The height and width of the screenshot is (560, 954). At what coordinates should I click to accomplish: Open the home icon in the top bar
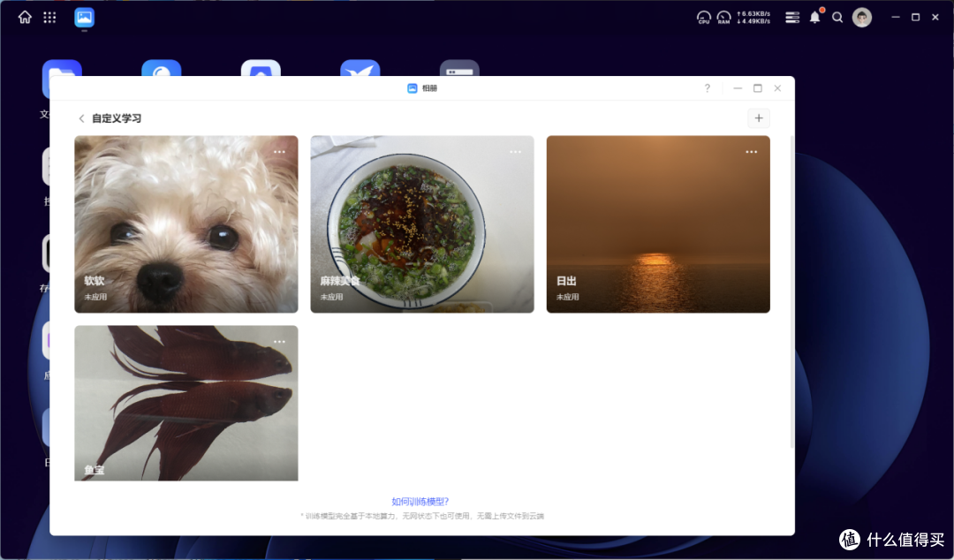click(x=25, y=18)
